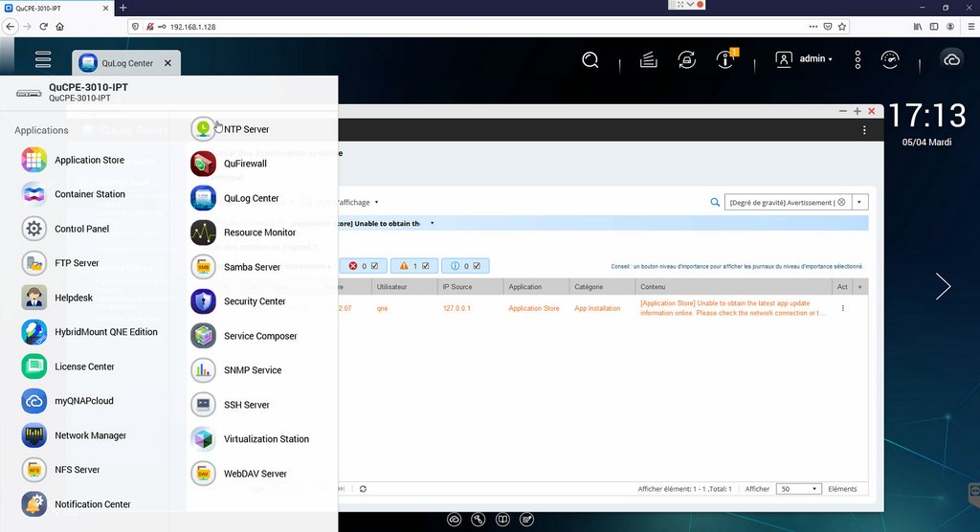Screen dimensions: 980x532
Task: Sort by IP Source column
Action: tap(470, 287)
